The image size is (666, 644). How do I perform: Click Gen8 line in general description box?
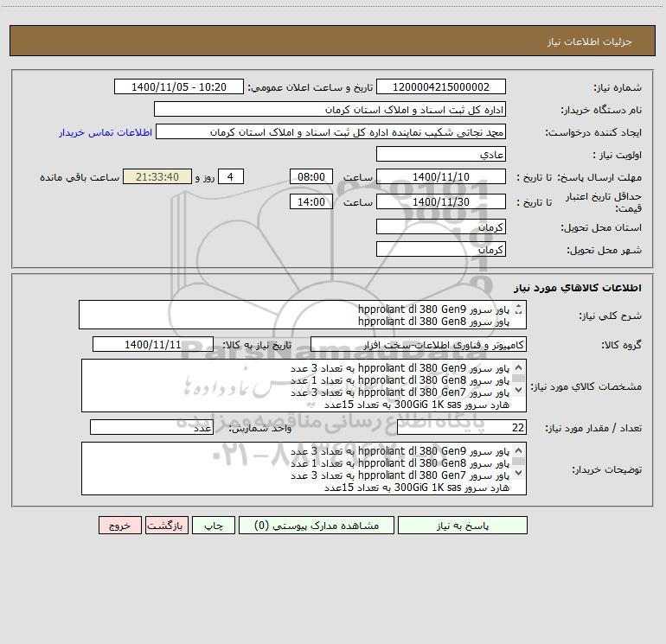[433, 322]
